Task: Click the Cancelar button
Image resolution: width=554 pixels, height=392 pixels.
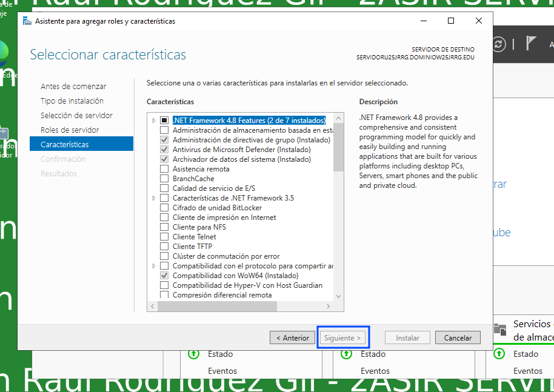Action: pos(458,338)
